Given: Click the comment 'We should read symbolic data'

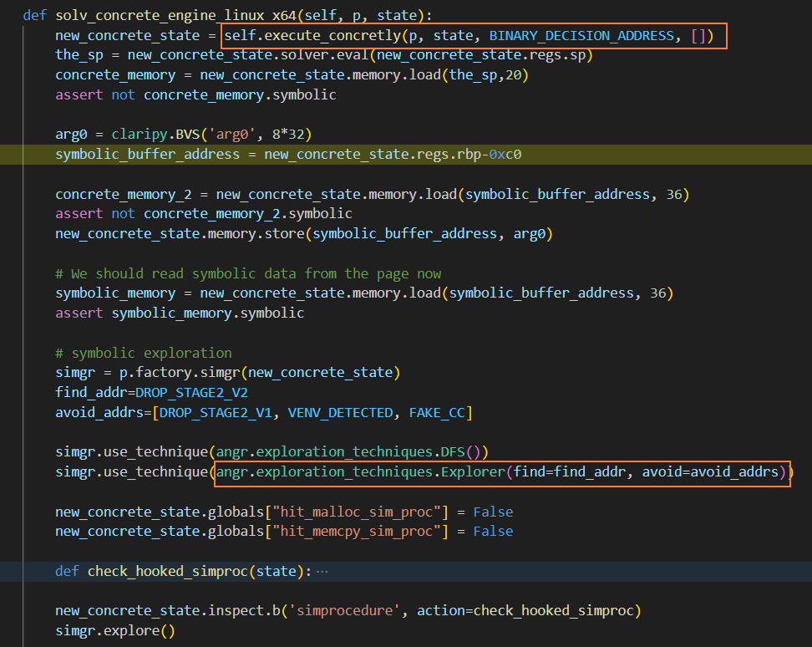Looking at the screenshot, I should coord(248,273).
